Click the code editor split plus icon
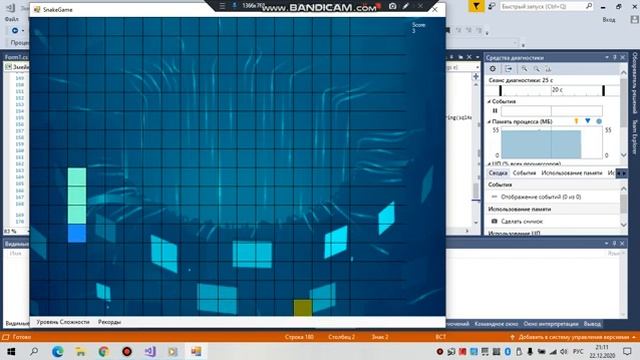Viewport: 640px width, 360px height. point(476,76)
